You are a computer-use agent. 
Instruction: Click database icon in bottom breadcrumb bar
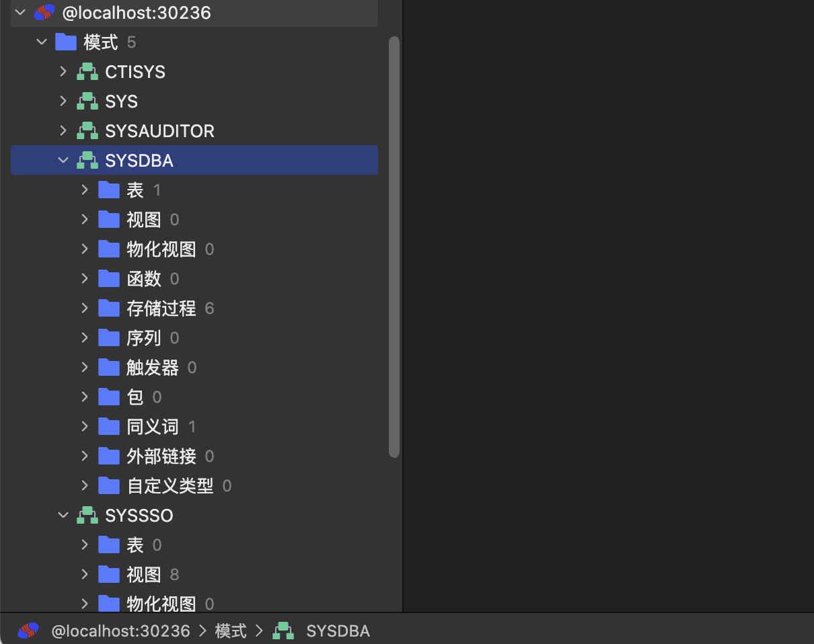coord(28,631)
